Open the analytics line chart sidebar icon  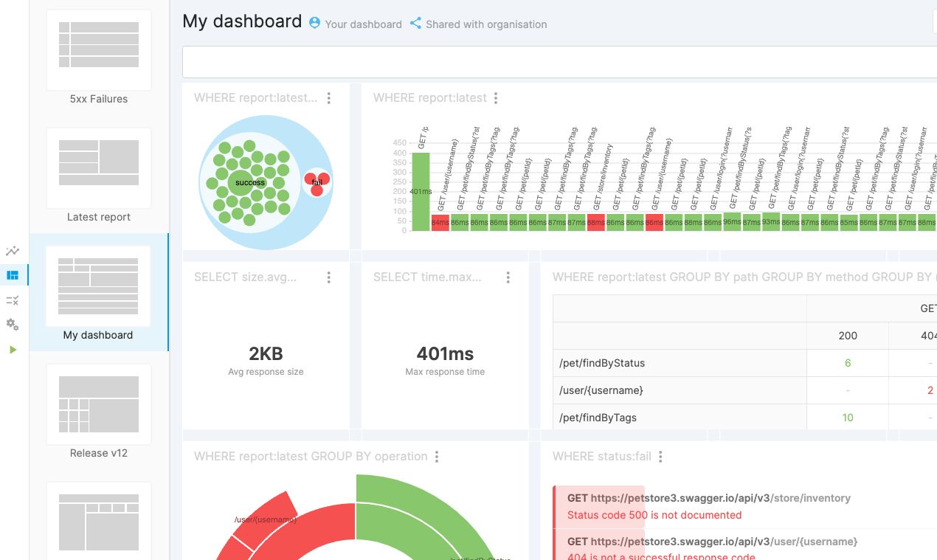13,251
